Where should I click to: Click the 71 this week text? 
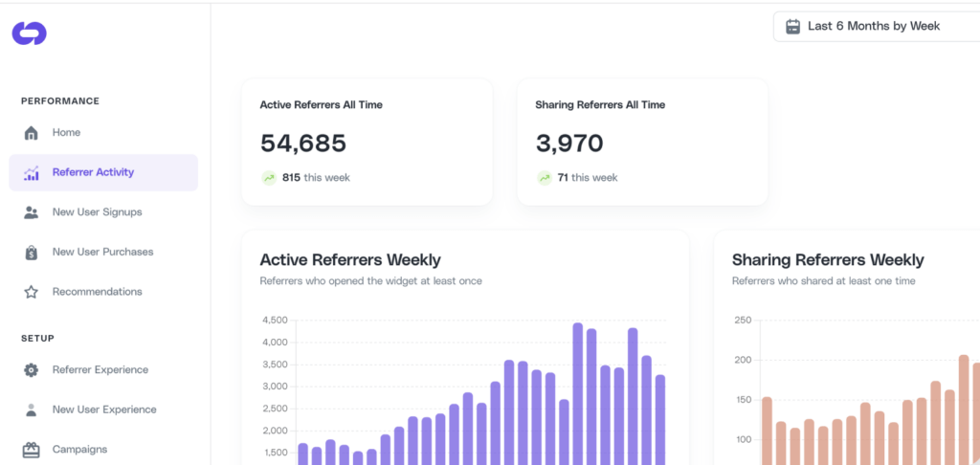pos(588,178)
